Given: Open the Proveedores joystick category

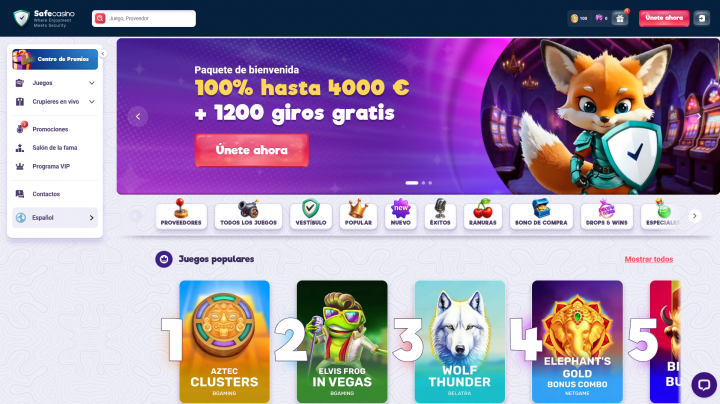Looking at the screenshot, I should pos(181,213).
